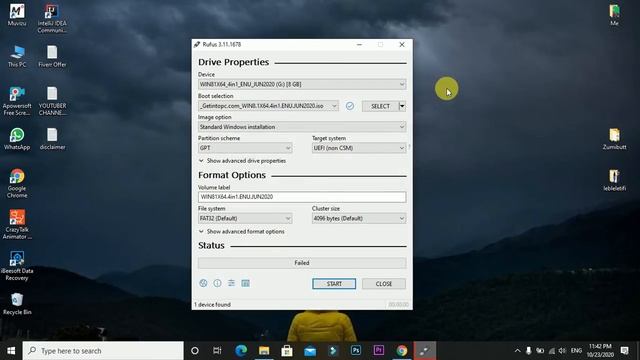
Task: Select Zumibutt folder on desktop
Action: pos(614,139)
